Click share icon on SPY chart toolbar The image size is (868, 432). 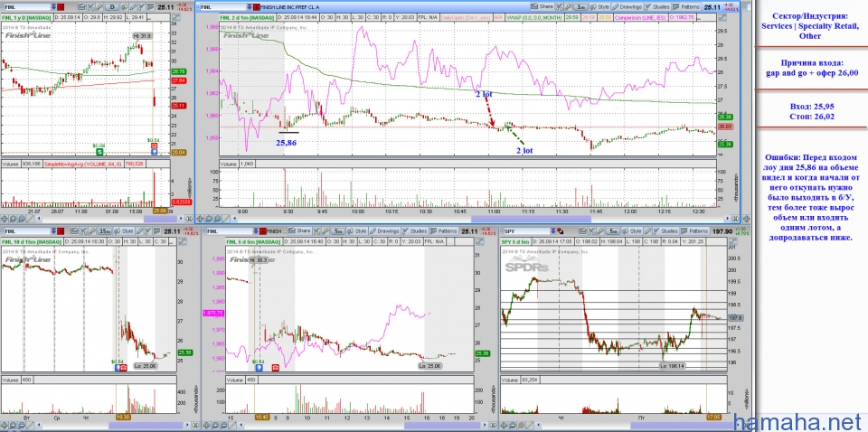(582, 231)
